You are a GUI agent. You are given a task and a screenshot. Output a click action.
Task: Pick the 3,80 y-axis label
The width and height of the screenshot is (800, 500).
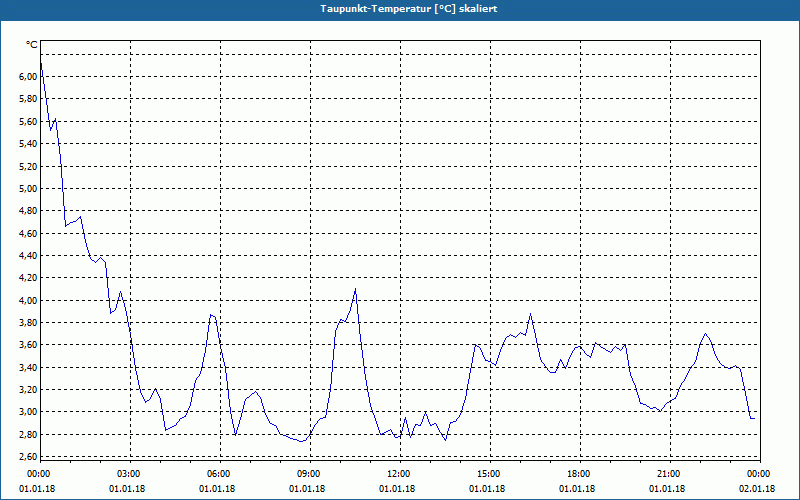pyautogui.click(x=28, y=322)
